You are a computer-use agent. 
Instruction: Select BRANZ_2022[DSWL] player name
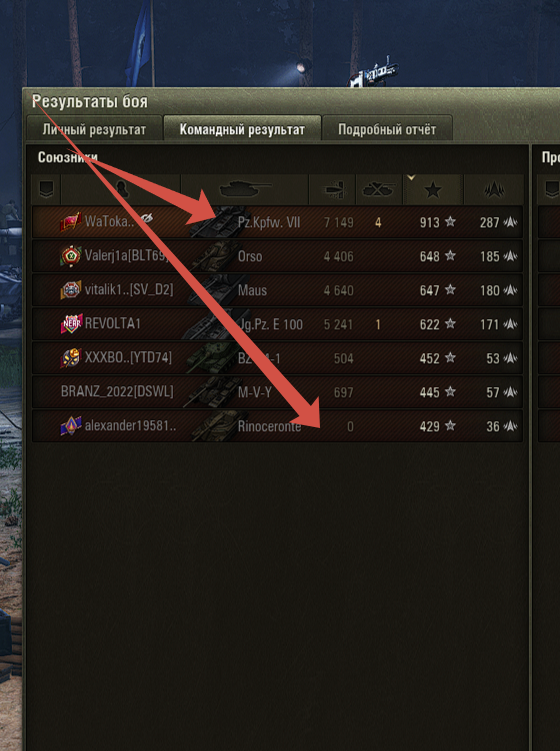117,392
